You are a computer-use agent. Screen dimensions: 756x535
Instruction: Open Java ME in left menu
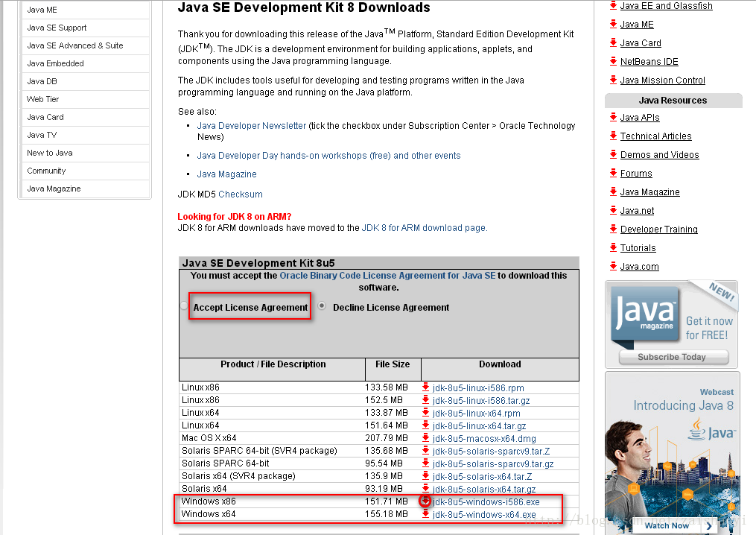tap(86, 10)
